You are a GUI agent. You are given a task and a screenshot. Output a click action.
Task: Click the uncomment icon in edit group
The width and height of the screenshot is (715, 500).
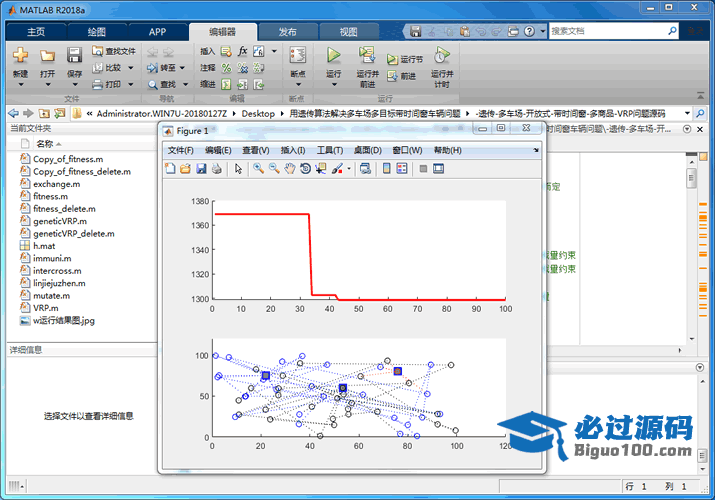(243, 68)
